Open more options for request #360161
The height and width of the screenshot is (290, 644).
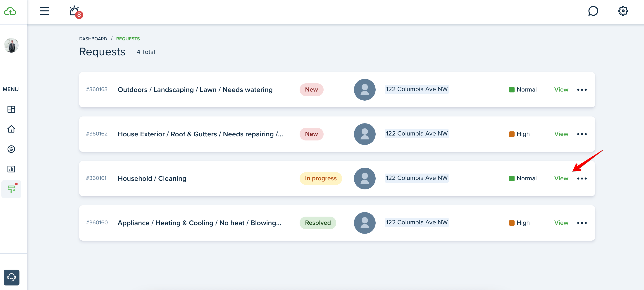[x=582, y=178]
